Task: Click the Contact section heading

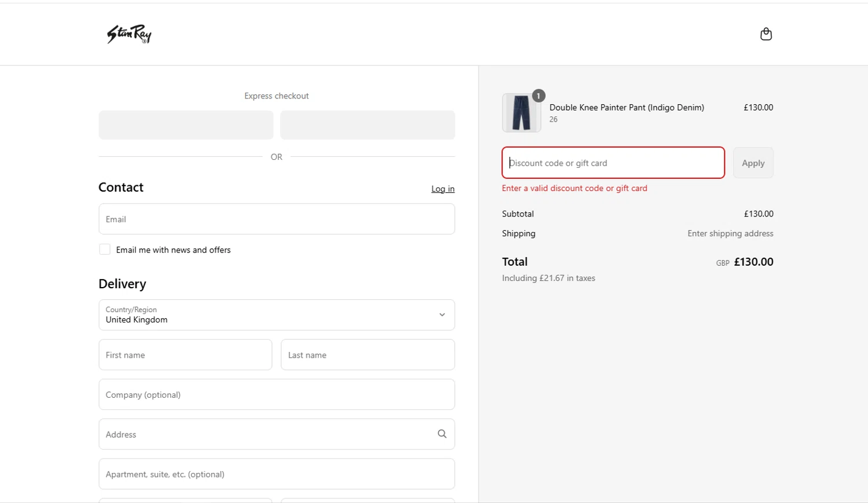Action: 121,188
